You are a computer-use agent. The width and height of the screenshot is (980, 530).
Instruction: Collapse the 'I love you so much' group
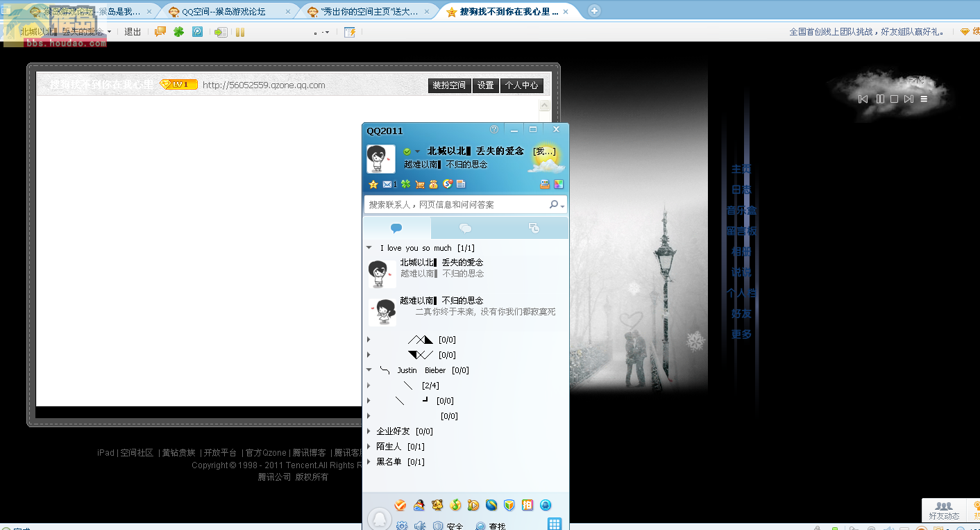pos(369,248)
